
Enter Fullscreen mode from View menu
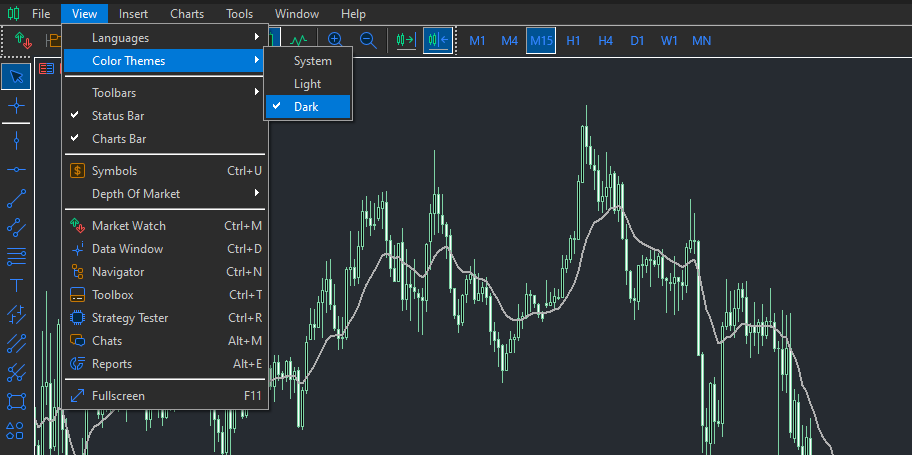pos(165,396)
